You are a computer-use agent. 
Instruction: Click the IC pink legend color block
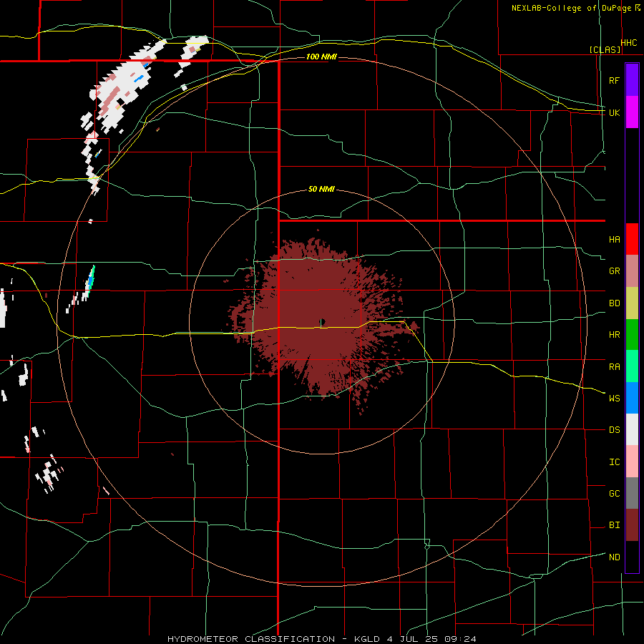point(632,462)
